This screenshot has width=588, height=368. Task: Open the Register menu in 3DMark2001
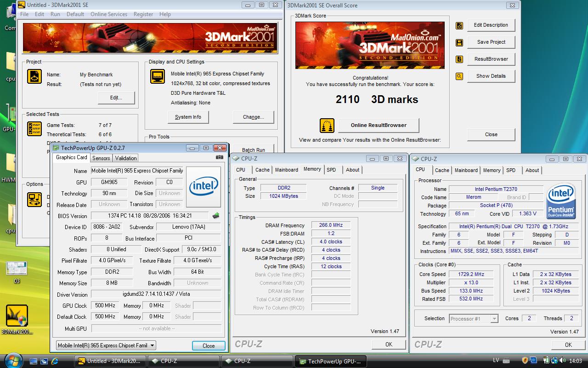143,14
